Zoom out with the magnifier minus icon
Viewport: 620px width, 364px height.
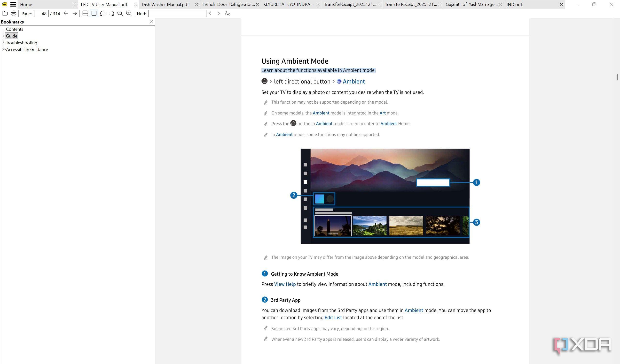pos(120,14)
